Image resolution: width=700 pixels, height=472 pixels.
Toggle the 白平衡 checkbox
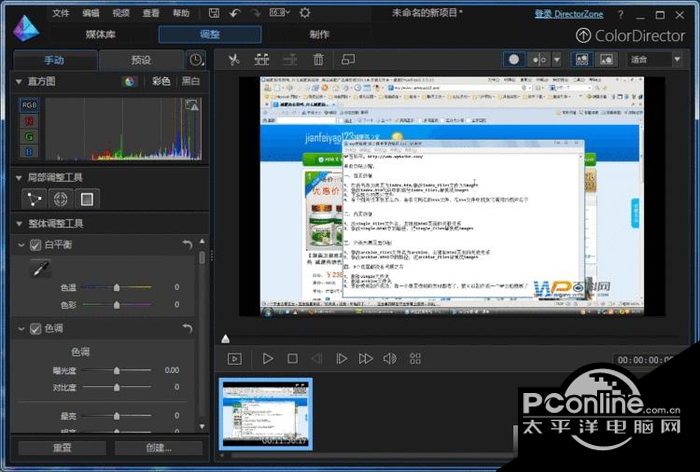pyautogui.click(x=36, y=245)
